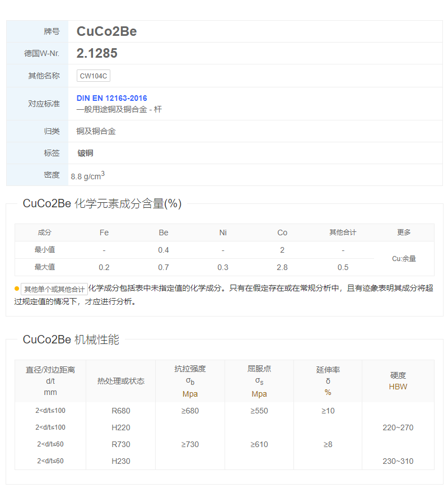Click the 铍铜 tag label
This screenshot has width=448, height=493.
click(85, 153)
